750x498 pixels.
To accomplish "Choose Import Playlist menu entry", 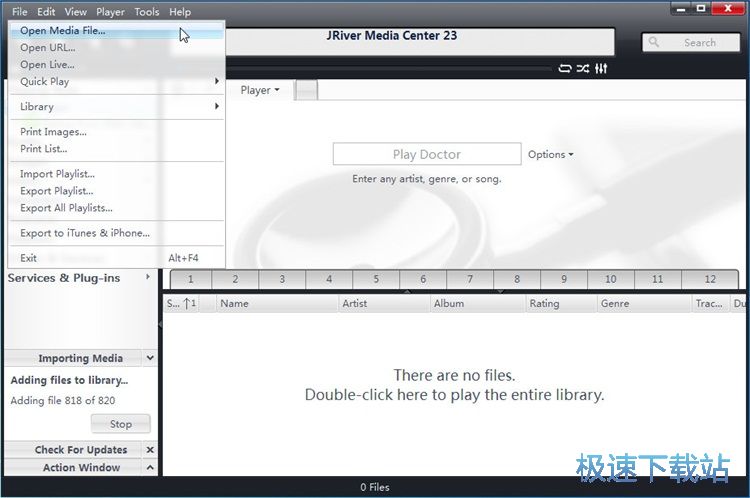I will pos(117,174).
